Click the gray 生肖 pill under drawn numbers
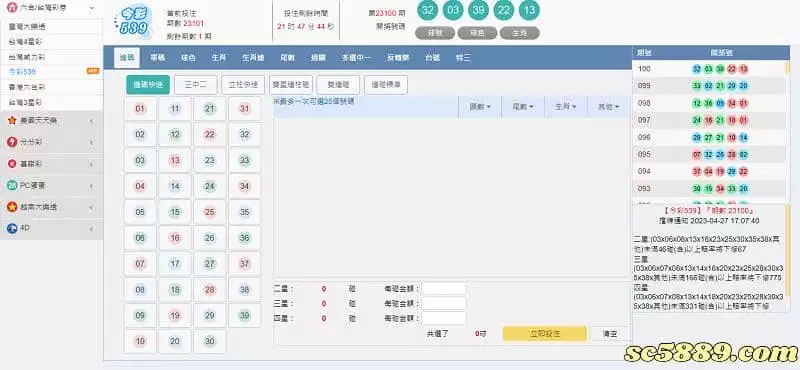The width and height of the screenshot is (800, 370). 519,33
